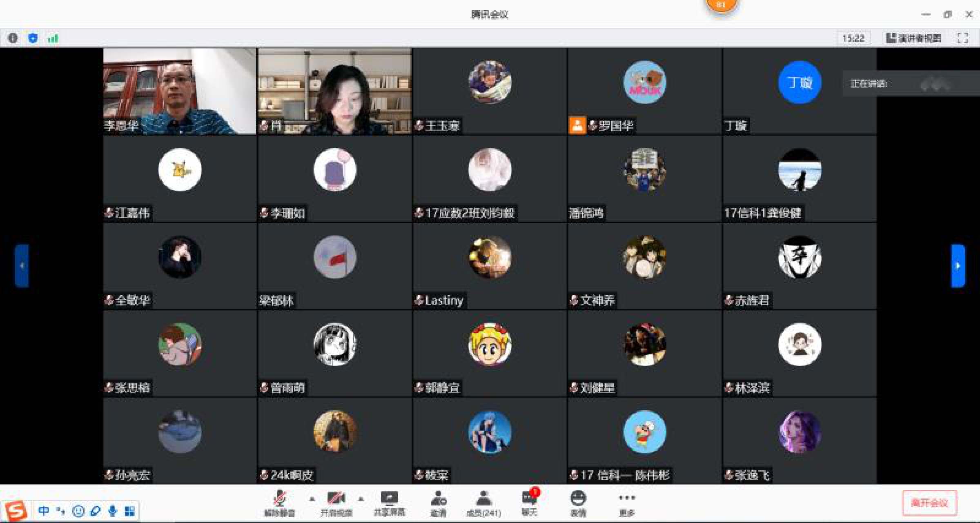Open the Members list (成员 241)
The width and height of the screenshot is (980, 523).
483,503
